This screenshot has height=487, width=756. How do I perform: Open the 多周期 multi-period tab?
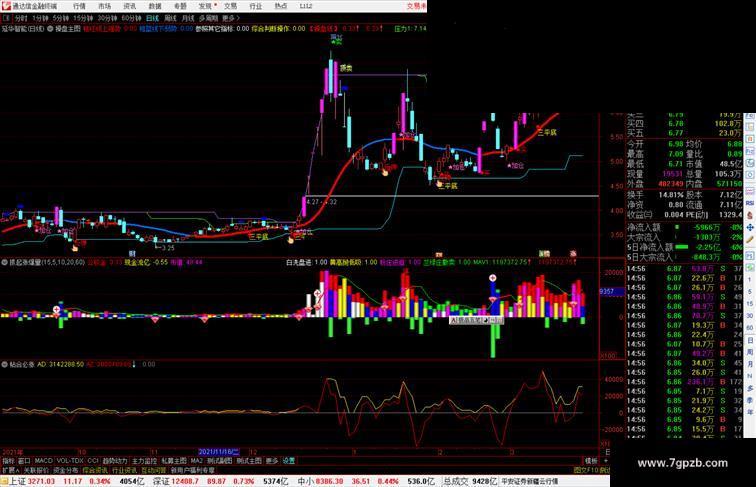pos(208,18)
